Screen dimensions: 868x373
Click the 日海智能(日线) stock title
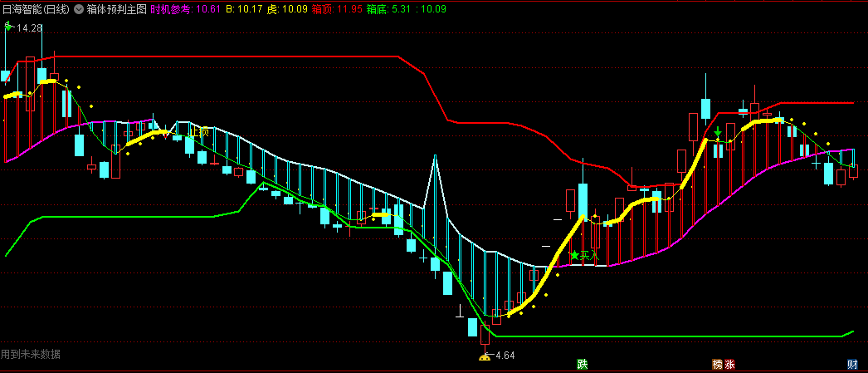coord(36,9)
